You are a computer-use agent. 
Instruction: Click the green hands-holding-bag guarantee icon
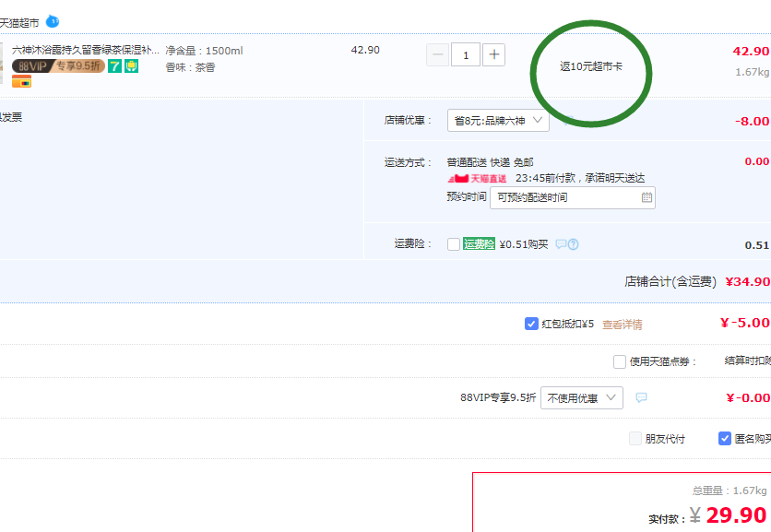[131, 65]
